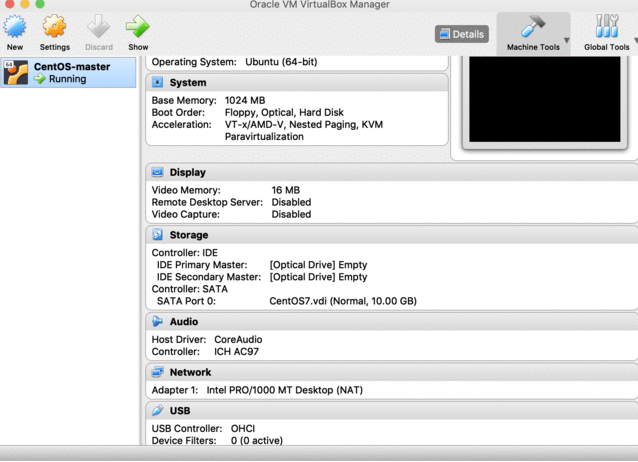Click the Display section monitor icon

coord(157,172)
